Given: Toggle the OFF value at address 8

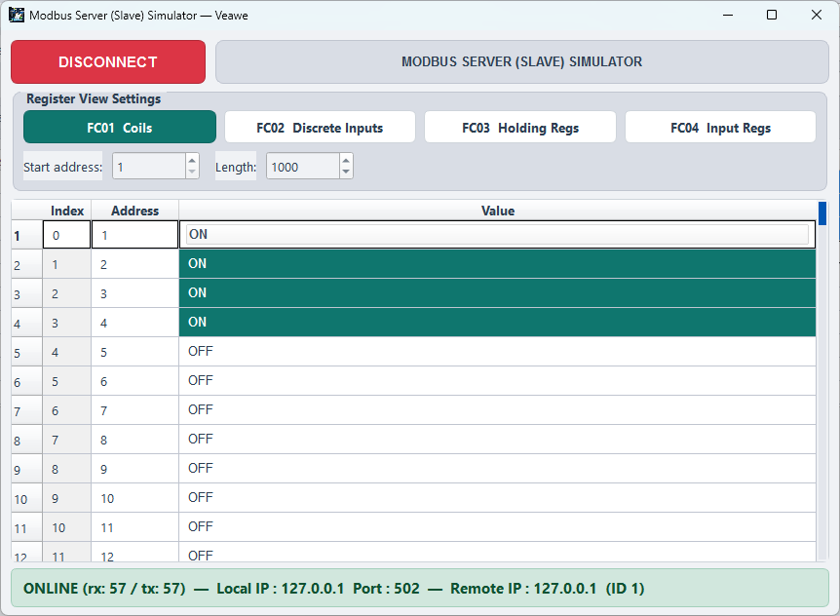Looking at the screenshot, I should click(x=497, y=440).
